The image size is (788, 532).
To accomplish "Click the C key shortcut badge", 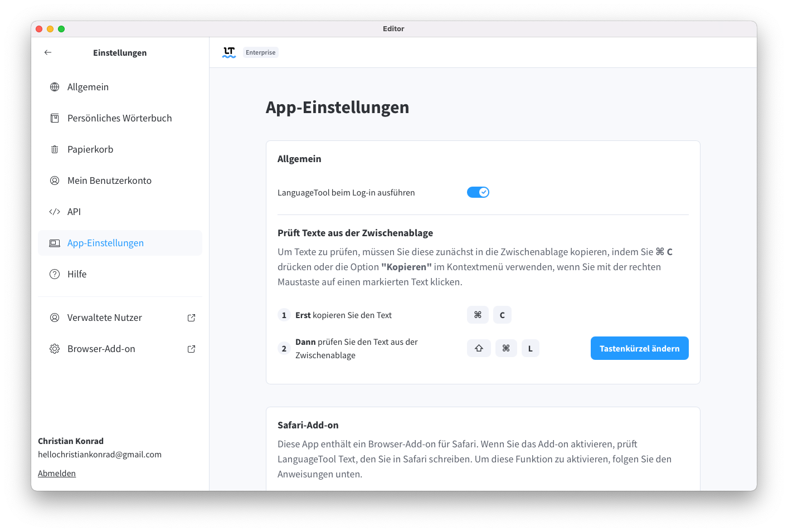I will coord(502,315).
